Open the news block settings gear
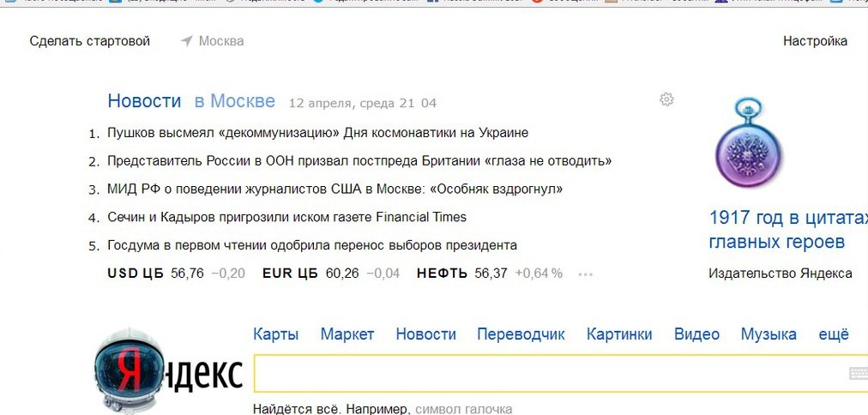Screen dimensions: 868x415 click(x=666, y=99)
